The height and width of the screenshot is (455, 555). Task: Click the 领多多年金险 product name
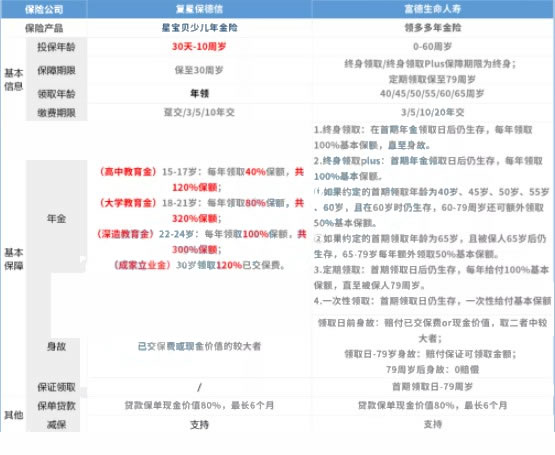pyautogui.click(x=433, y=28)
